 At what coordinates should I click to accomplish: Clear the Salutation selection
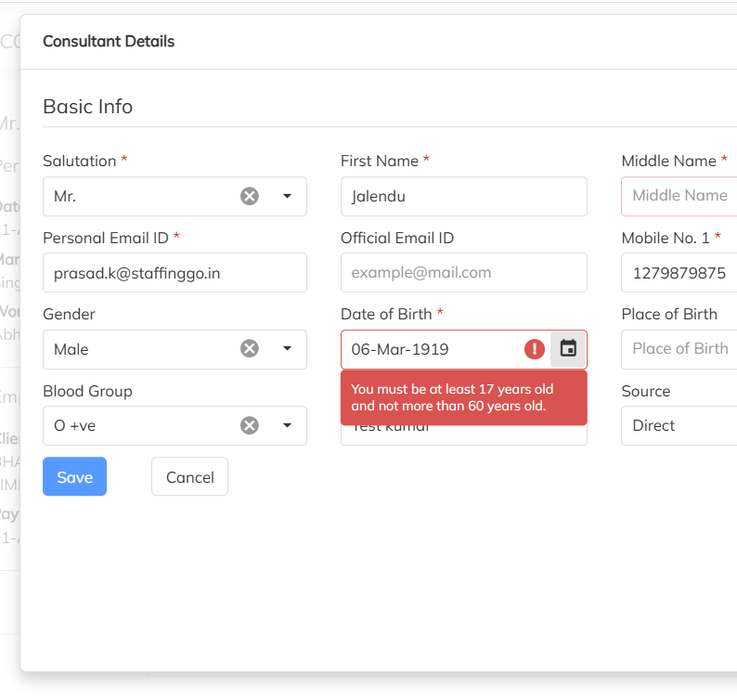click(250, 196)
